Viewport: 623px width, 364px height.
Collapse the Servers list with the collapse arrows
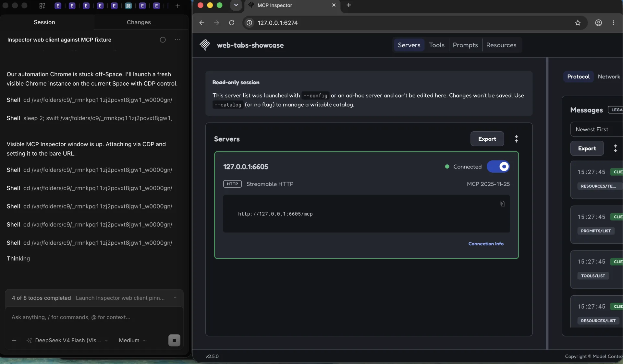point(516,139)
